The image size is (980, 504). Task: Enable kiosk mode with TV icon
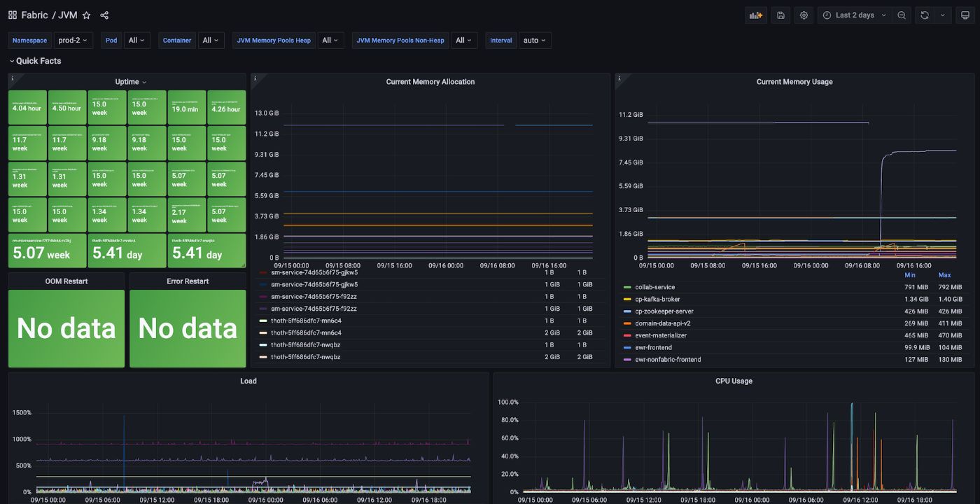[x=965, y=15]
